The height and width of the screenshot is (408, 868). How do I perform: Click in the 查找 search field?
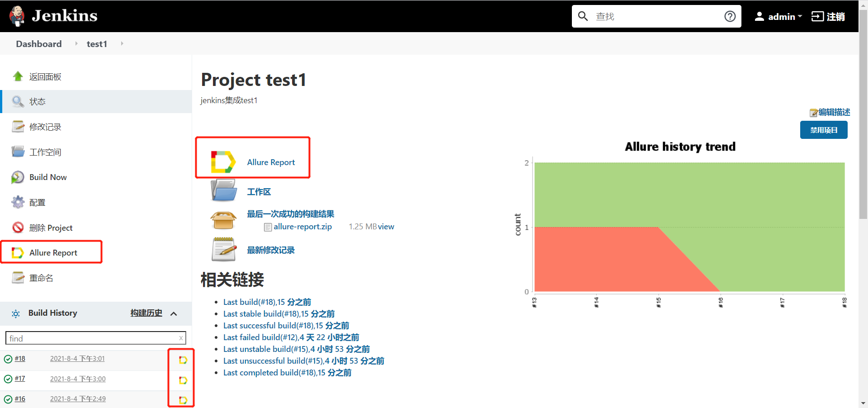[656, 16]
